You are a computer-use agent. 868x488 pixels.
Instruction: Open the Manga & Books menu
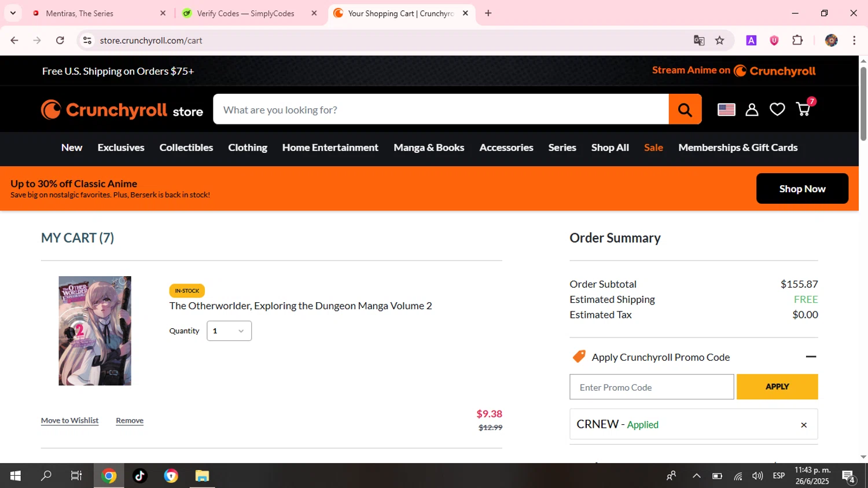click(429, 148)
